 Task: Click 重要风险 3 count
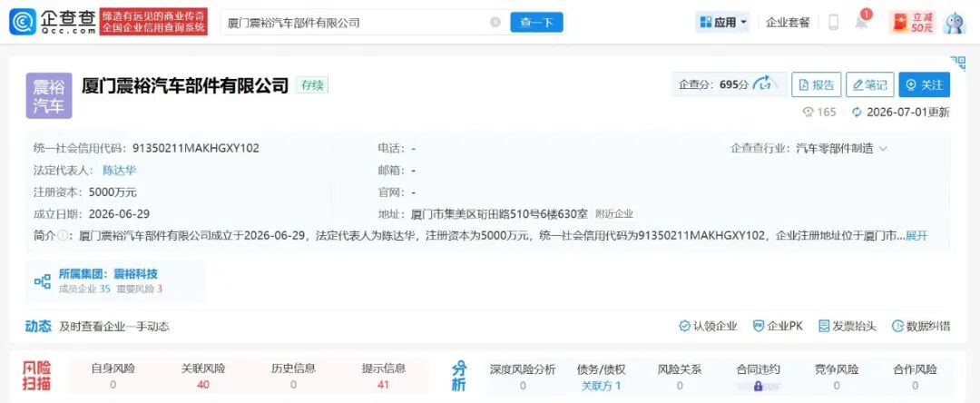pyautogui.click(x=141, y=289)
